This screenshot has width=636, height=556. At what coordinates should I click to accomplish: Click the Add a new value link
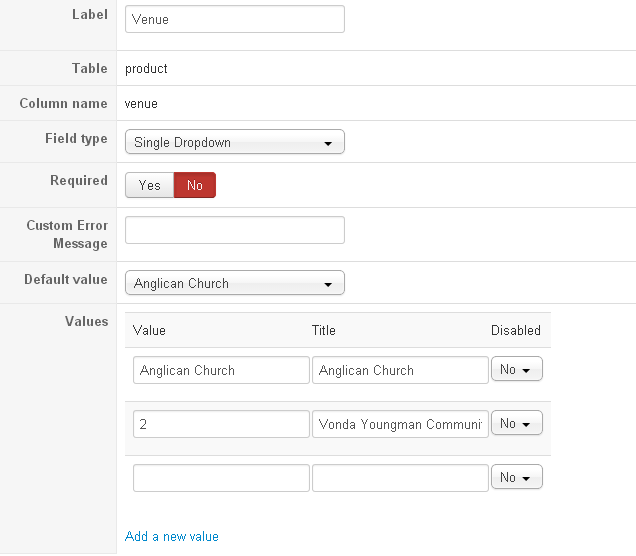(x=172, y=537)
